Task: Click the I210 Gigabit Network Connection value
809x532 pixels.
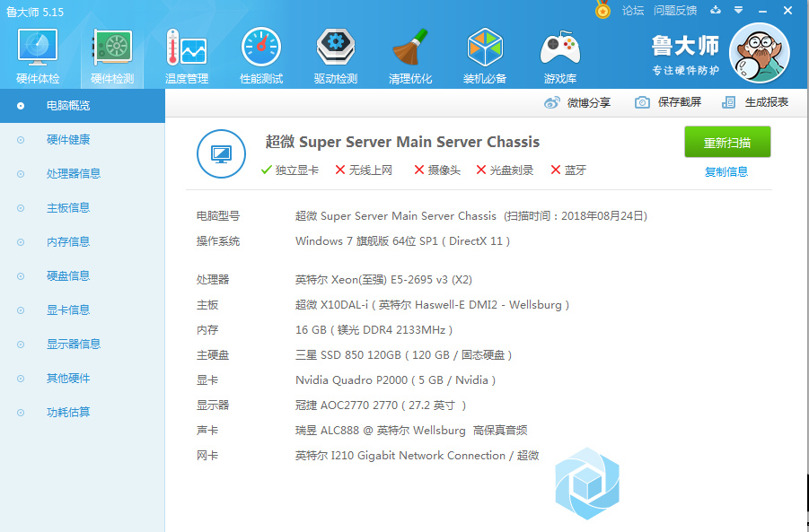Action: pos(417,456)
